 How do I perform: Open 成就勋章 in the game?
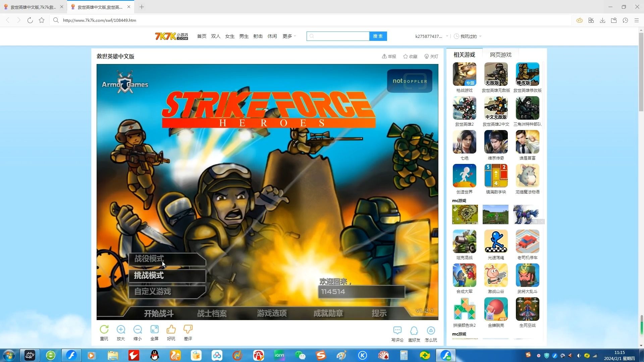[x=328, y=313]
